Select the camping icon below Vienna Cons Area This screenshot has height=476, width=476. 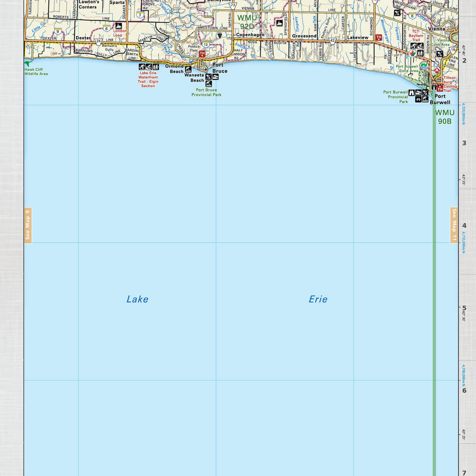click(x=440, y=54)
